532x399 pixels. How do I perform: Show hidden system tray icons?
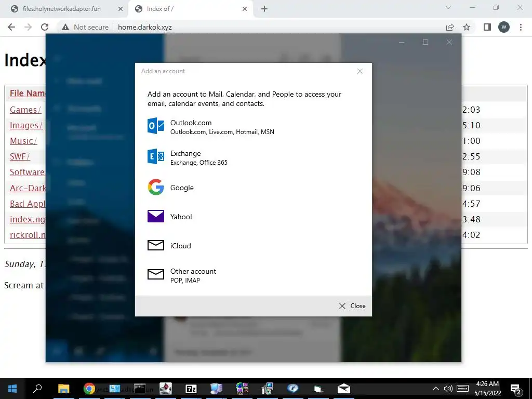coord(436,389)
